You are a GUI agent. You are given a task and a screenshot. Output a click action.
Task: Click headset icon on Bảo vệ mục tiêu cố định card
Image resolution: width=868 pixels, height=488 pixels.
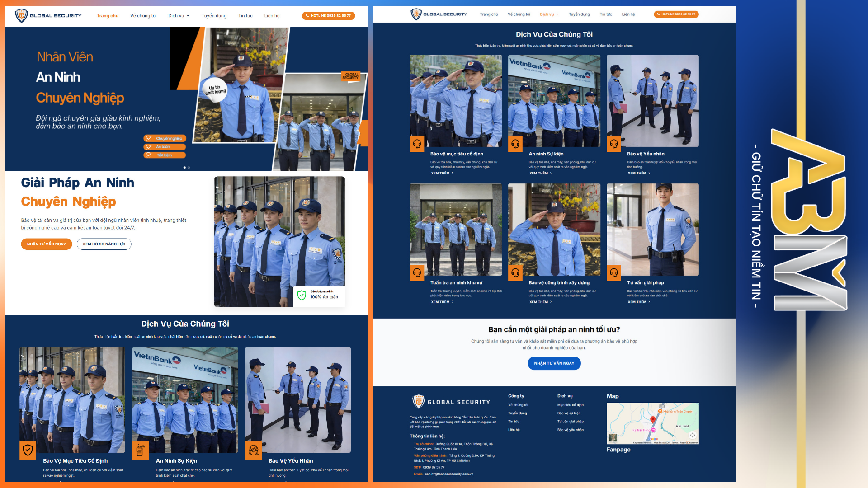coord(417,144)
